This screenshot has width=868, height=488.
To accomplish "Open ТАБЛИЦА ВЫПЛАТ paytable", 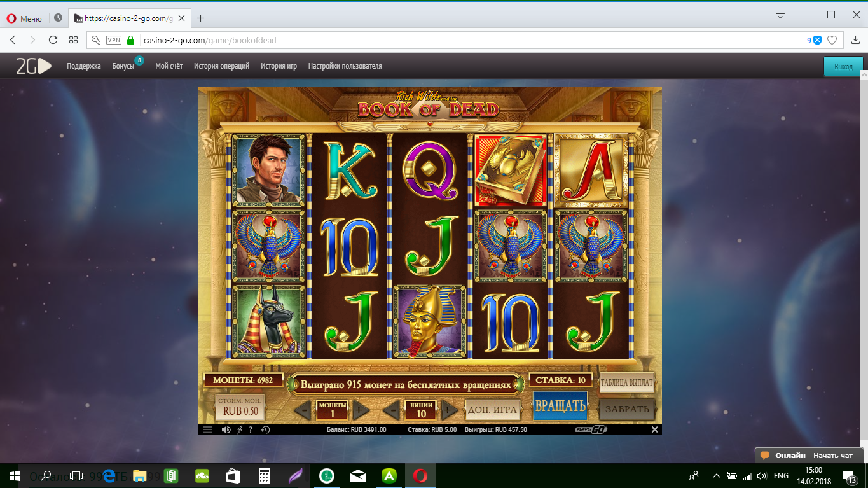I will 627,382.
